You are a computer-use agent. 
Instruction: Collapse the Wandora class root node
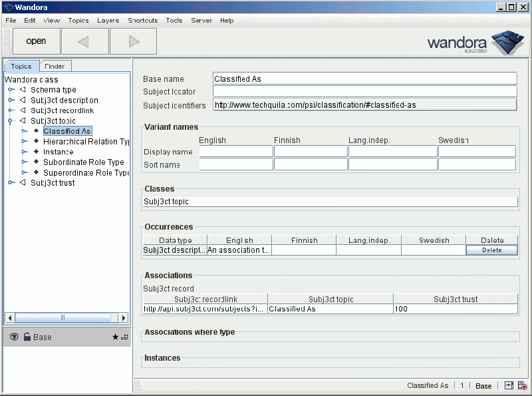point(30,79)
